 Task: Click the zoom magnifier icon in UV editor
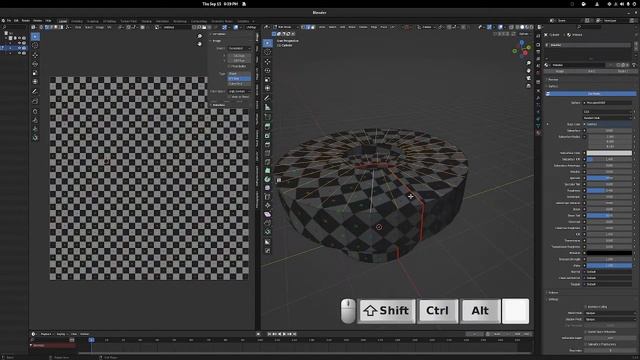pyautogui.click(x=200, y=36)
